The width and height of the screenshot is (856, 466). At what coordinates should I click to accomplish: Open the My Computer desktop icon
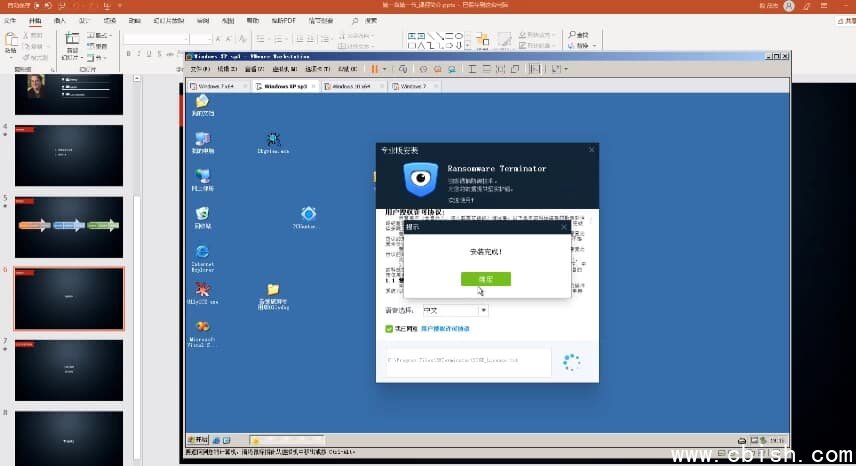[202, 139]
